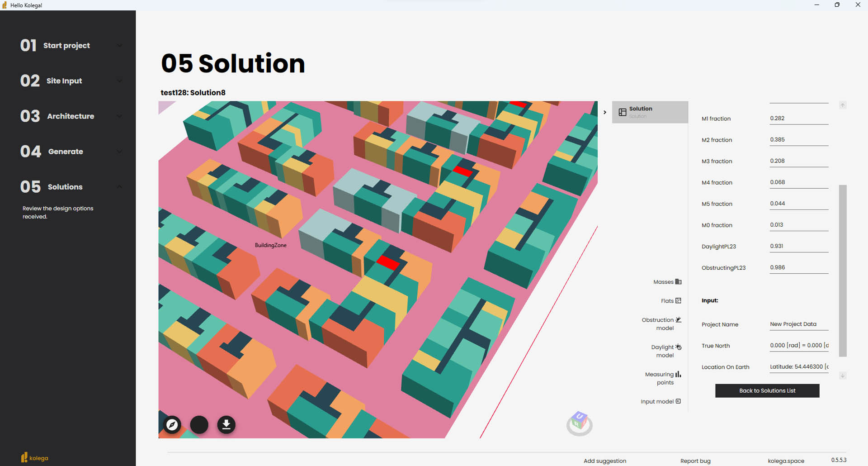Screen dimensions: 868x466
Task: Toggle the Masses layer view
Action: point(667,282)
